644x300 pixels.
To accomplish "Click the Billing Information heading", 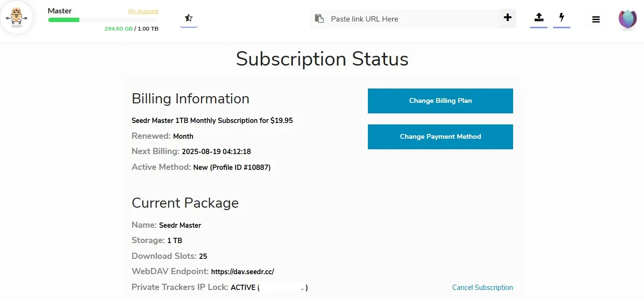I will coord(191,99).
